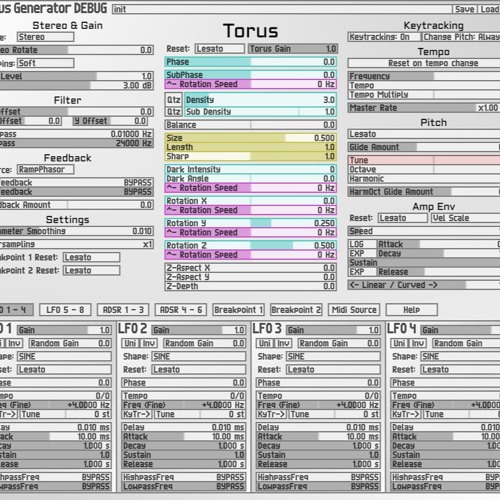Click LFO 2 Freq (Fine) slider
Viewport: 500px width, 500px height.
184,405
